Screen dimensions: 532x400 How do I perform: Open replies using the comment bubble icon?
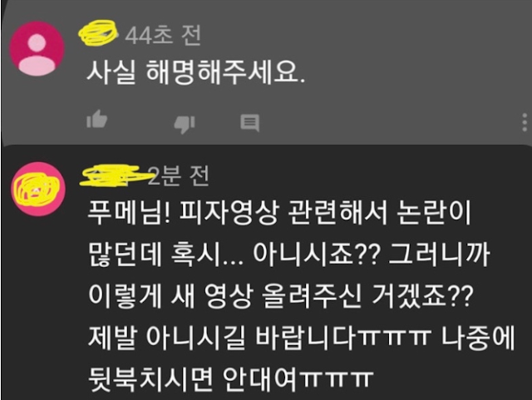[250, 123]
